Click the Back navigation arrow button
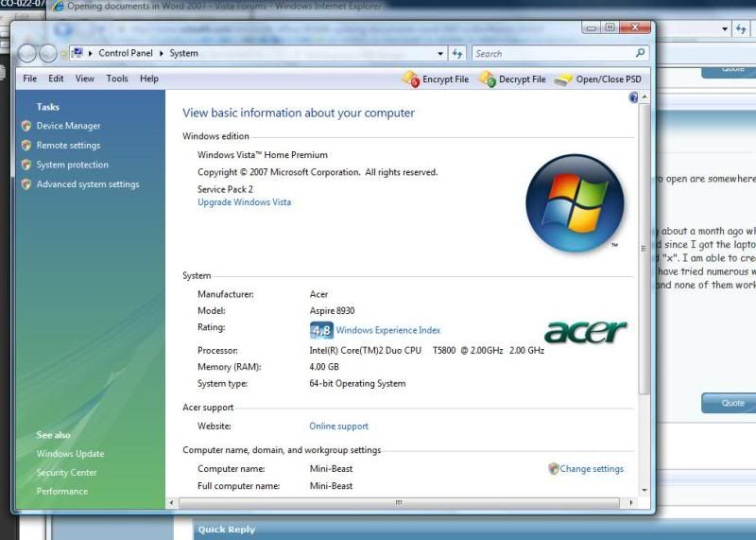Image resolution: width=756 pixels, height=540 pixels. 27,53
